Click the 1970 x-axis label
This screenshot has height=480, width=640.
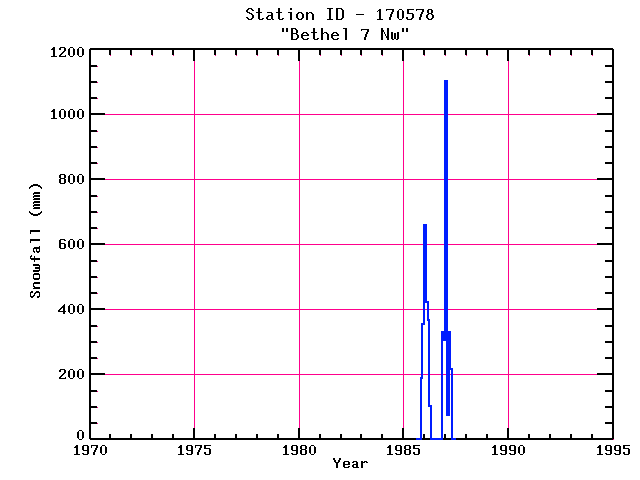pos(90,450)
